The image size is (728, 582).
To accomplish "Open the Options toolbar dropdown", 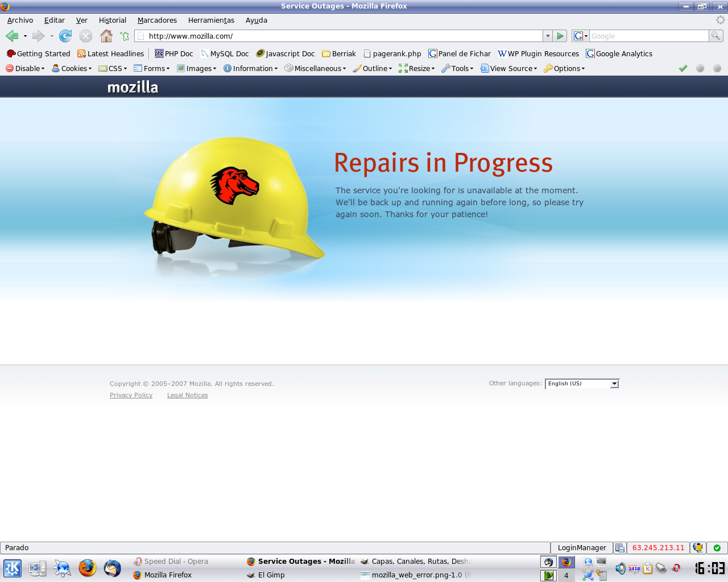I will tap(564, 68).
